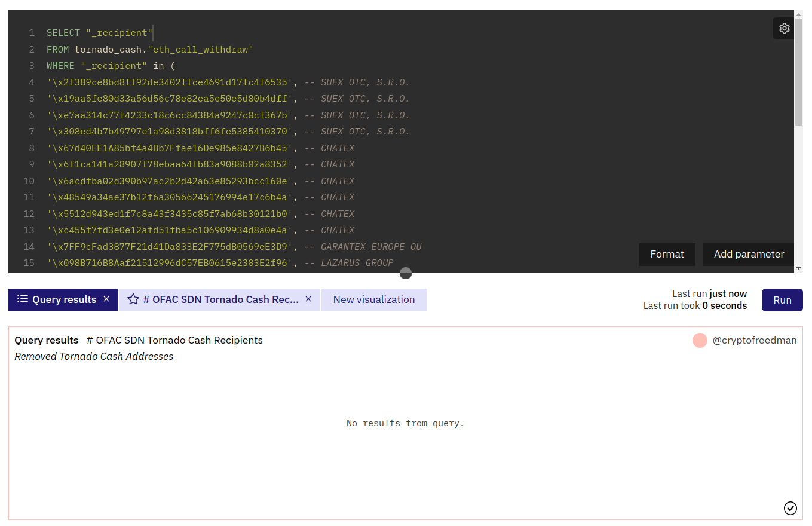The height and width of the screenshot is (526, 812).
Task: Click the SELECT "_recipient" line in editor
Action: pyautogui.click(x=100, y=33)
